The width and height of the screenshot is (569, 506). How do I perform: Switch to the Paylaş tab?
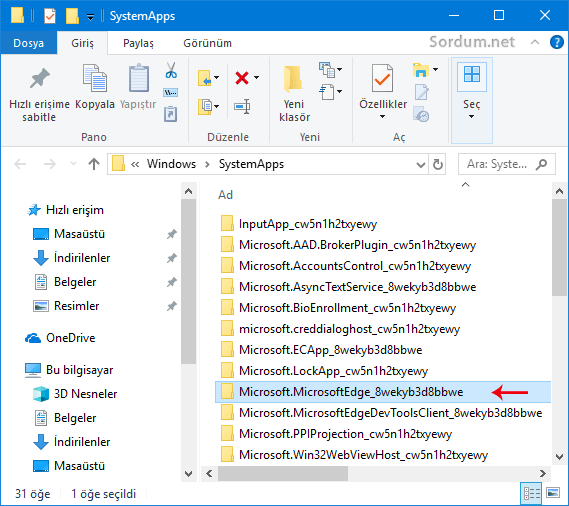tap(138, 43)
